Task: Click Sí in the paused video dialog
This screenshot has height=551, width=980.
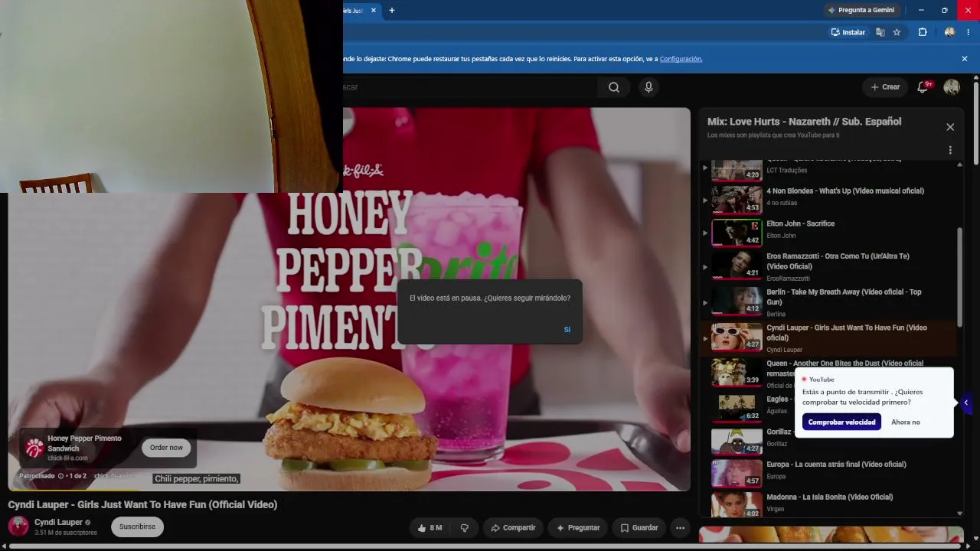Action: coord(567,330)
